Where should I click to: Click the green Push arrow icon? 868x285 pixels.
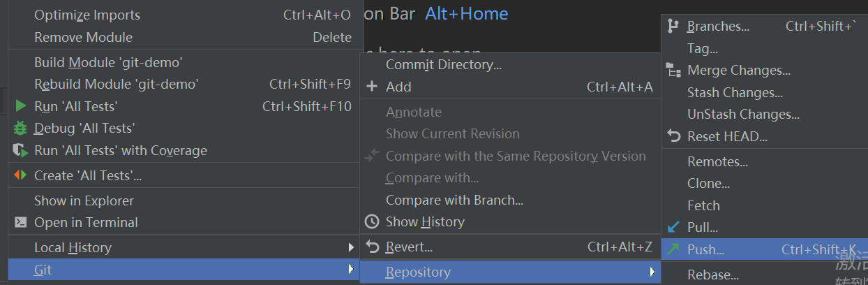point(673,249)
